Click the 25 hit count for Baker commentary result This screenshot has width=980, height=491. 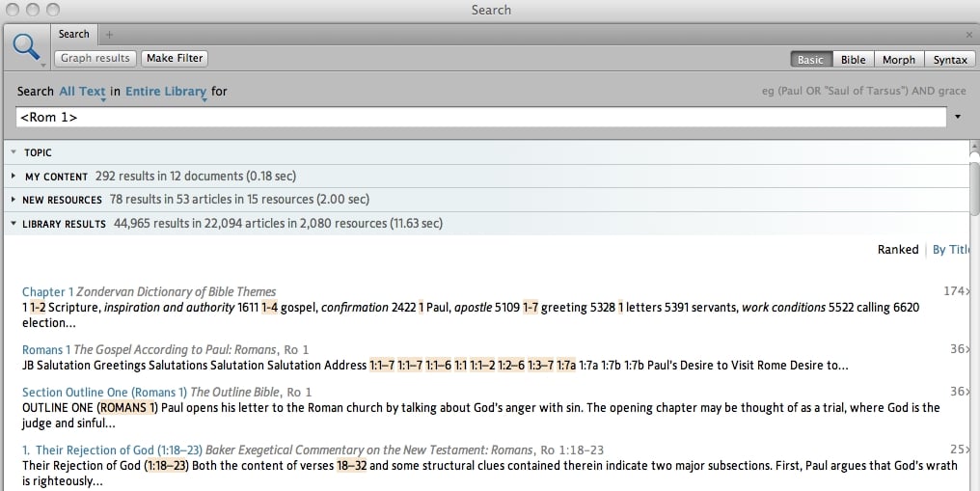[960, 450]
